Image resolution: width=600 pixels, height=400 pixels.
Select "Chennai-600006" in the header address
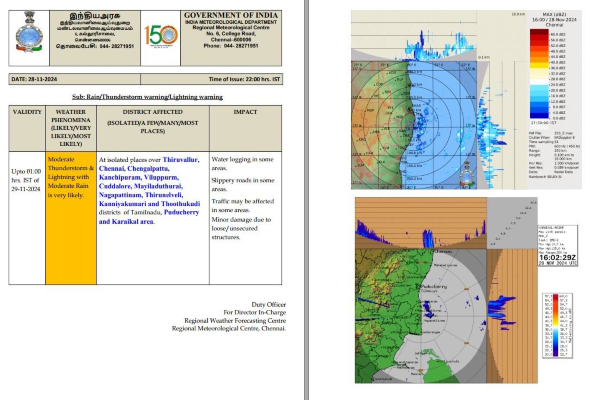tap(231, 39)
